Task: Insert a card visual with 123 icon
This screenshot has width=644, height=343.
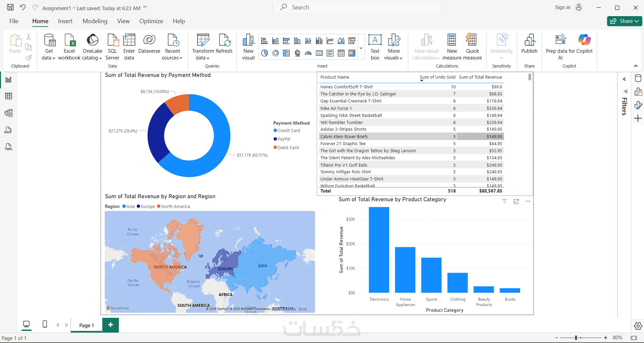Action: click(x=319, y=53)
